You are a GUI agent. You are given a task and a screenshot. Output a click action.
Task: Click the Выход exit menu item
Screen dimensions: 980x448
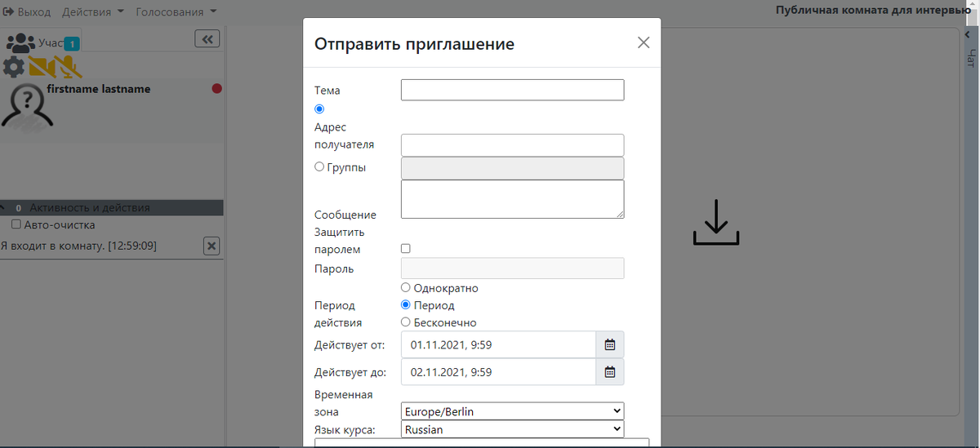click(28, 12)
